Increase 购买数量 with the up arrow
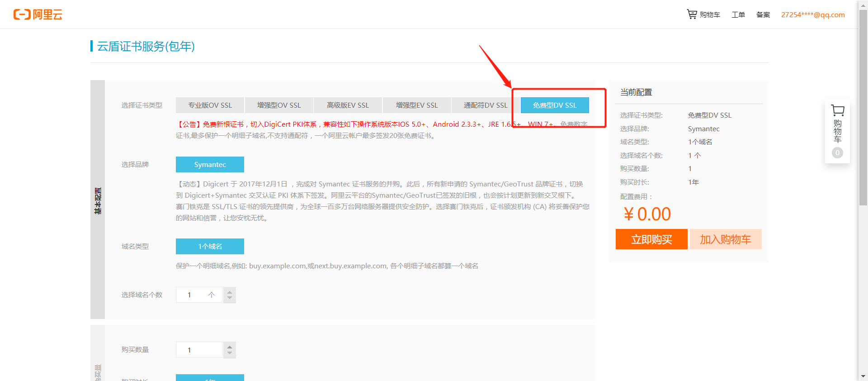868x381 pixels. click(230, 346)
